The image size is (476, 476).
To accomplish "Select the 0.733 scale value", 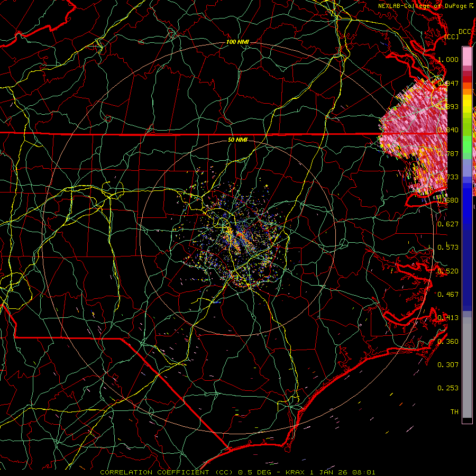I will pos(448,177).
